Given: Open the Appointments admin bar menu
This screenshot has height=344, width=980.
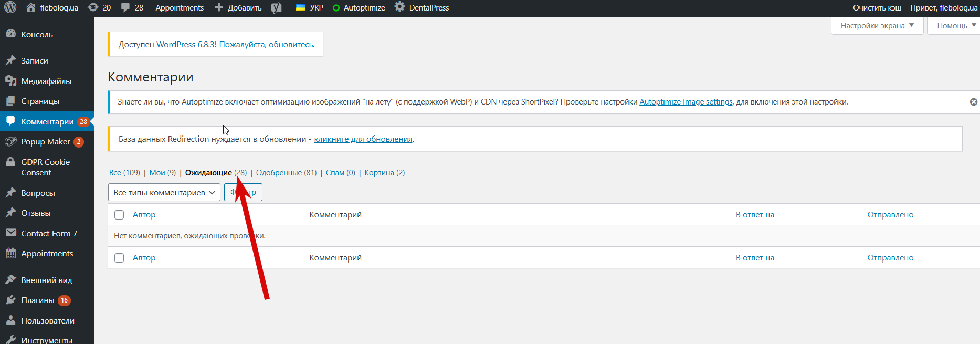Looking at the screenshot, I should (180, 7).
